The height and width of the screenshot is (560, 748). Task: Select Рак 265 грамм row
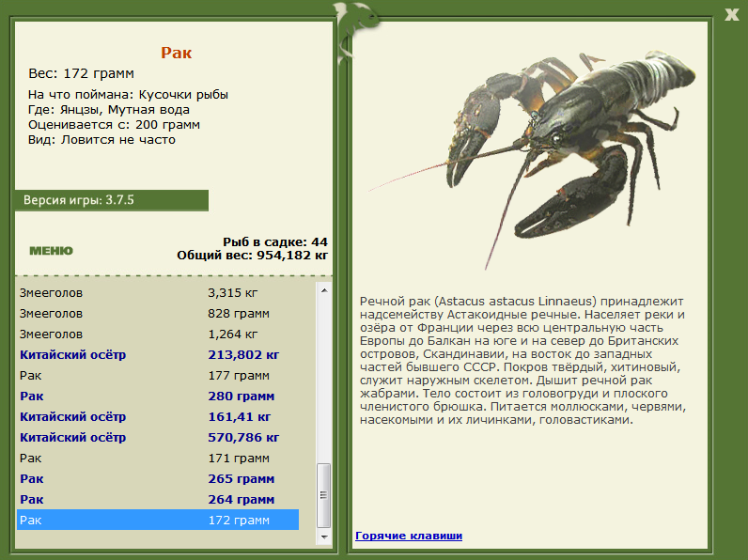[x=158, y=479]
